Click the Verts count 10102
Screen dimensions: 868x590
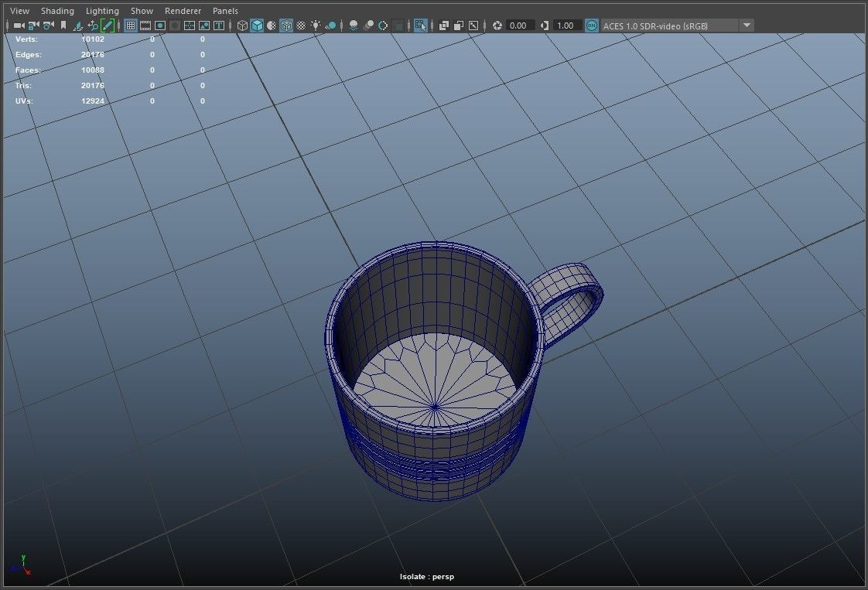click(92, 39)
